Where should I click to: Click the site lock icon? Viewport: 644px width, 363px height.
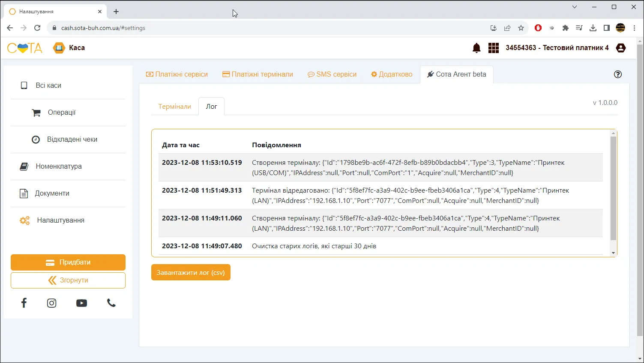tap(54, 28)
